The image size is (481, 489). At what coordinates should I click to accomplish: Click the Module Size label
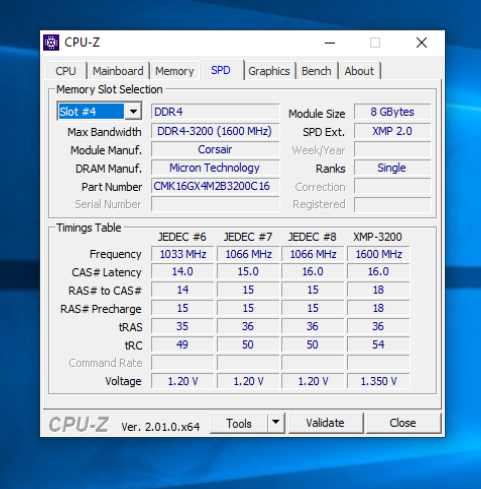pos(317,114)
